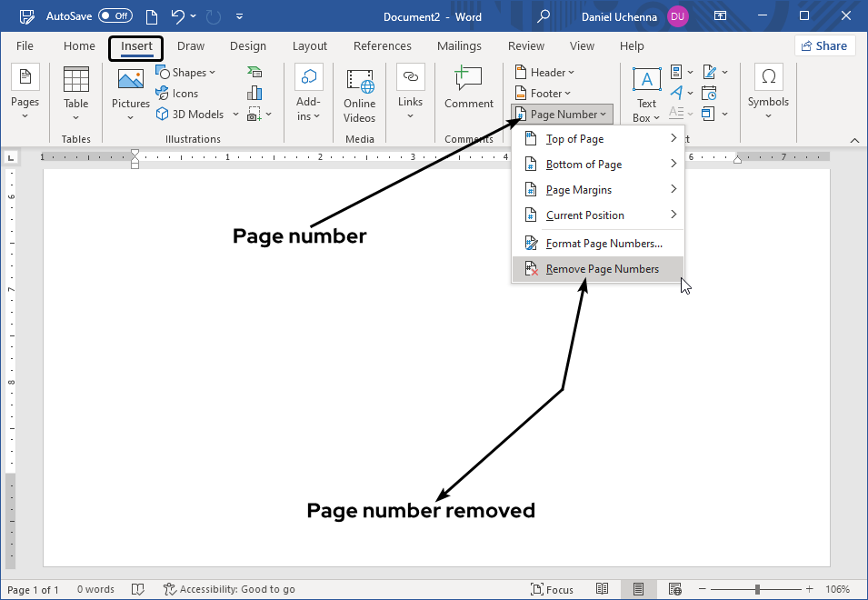
Task: Expand the Shapes dropdown
Action: (187, 72)
